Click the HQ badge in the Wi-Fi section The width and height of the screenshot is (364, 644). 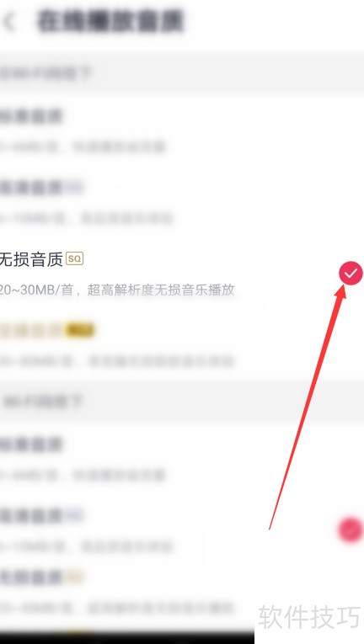[74, 187]
